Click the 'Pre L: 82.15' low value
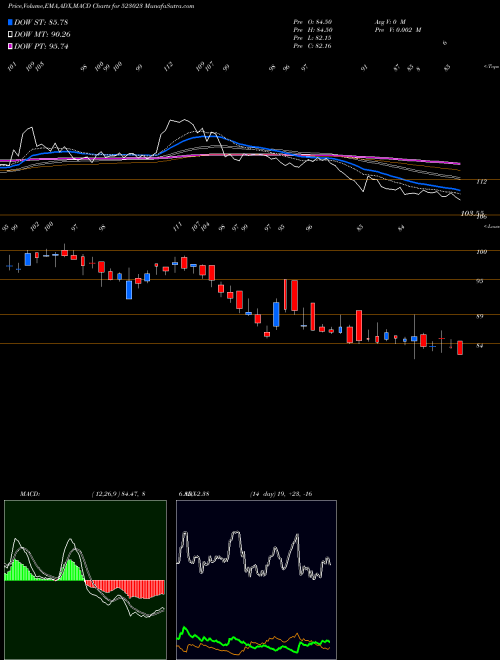 (x=313, y=38)
